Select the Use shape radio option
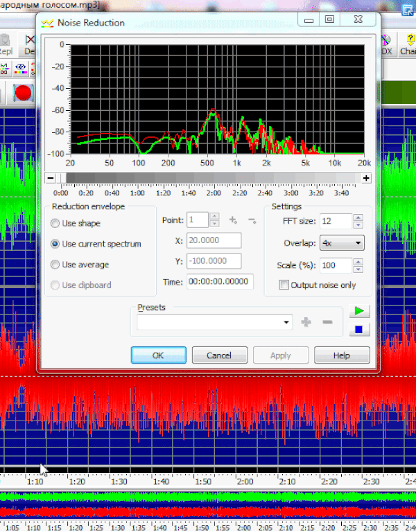Screen dimensions: 416x532 [x=55, y=223]
